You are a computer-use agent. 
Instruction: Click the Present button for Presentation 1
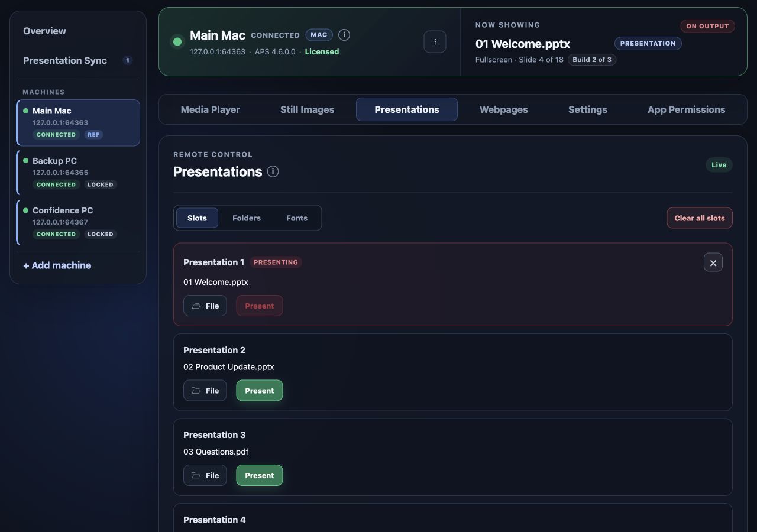tap(260, 306)
